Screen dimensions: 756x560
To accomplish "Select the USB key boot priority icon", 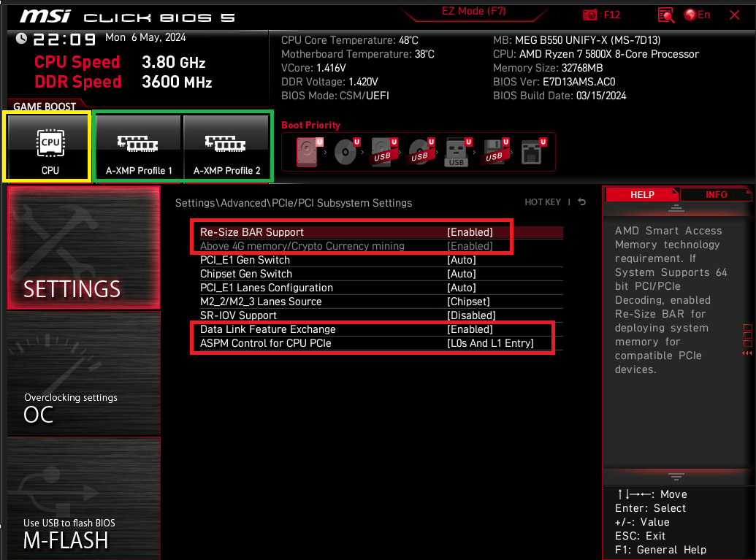I will [458, 152].
